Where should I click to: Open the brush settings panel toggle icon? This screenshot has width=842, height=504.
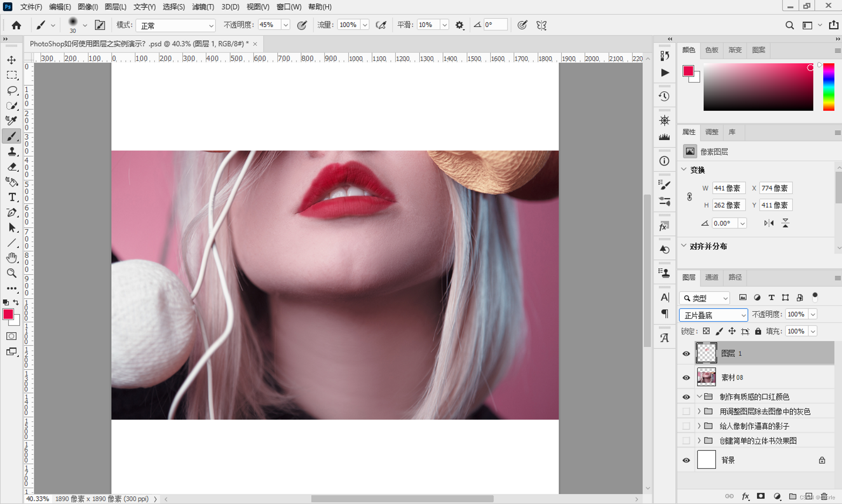point(100,25)
